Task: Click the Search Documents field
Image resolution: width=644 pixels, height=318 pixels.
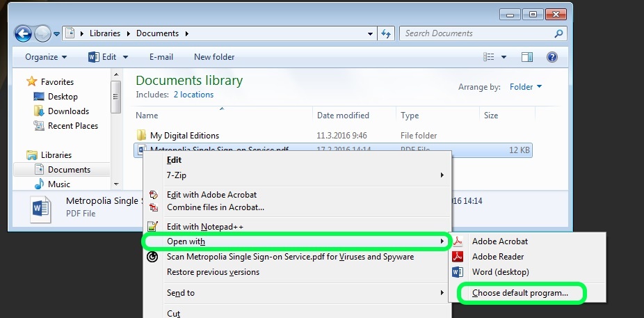Action: click(476, 33)
